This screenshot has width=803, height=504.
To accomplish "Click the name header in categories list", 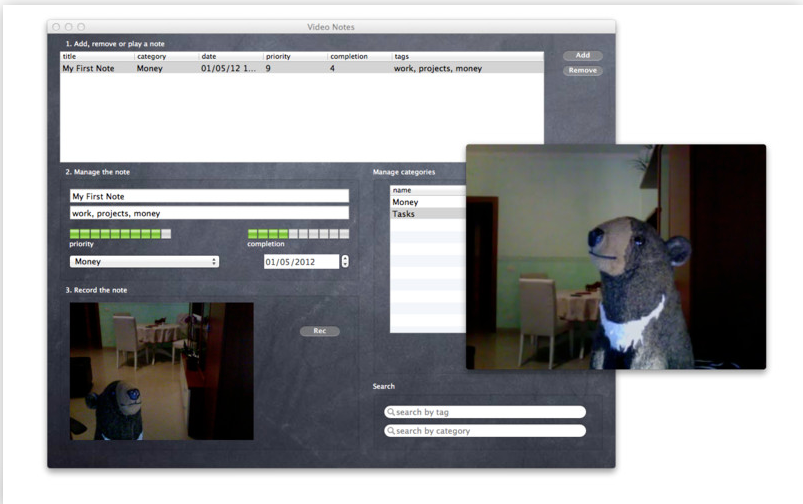I will coord(428,190).
